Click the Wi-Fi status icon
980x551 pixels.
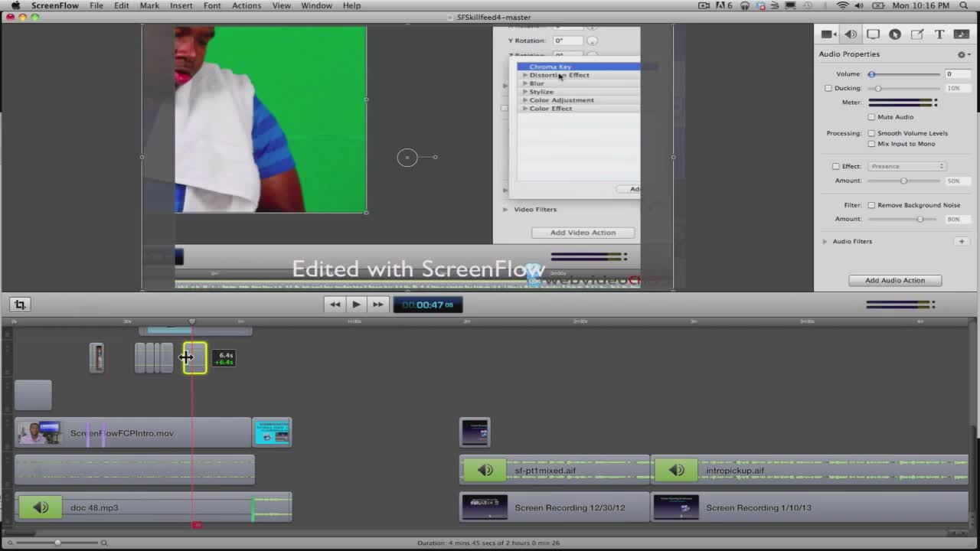pos(842,5)
